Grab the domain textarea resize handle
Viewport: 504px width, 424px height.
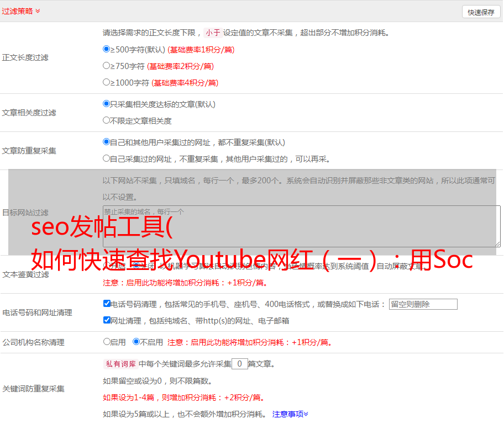497,243
